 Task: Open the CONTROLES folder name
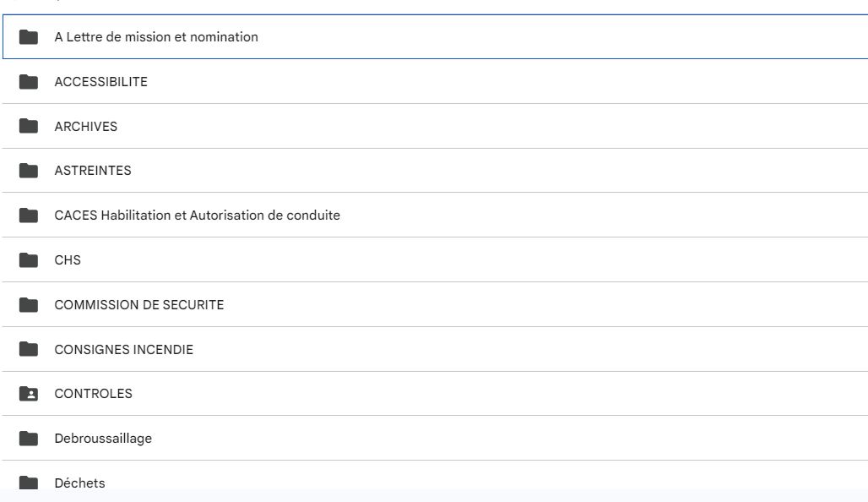94,394
